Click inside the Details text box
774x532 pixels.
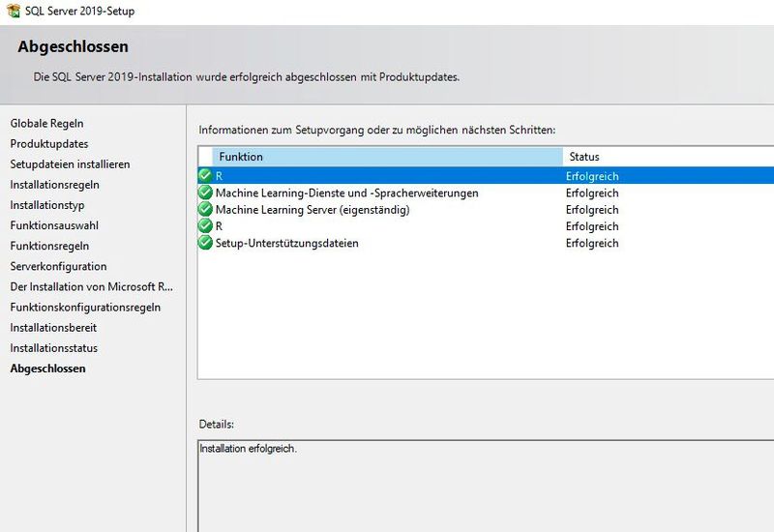click(486, 487)
